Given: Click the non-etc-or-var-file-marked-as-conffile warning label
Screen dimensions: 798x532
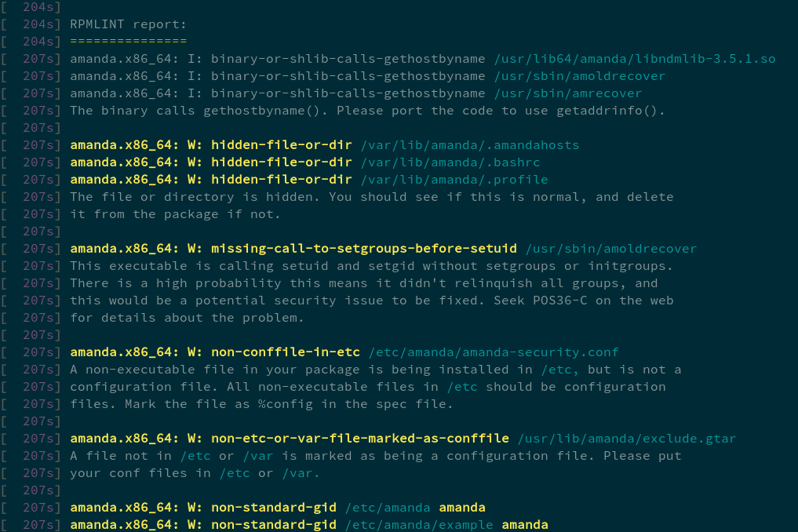Looking at the screenshot, I should tap(360, 439).
